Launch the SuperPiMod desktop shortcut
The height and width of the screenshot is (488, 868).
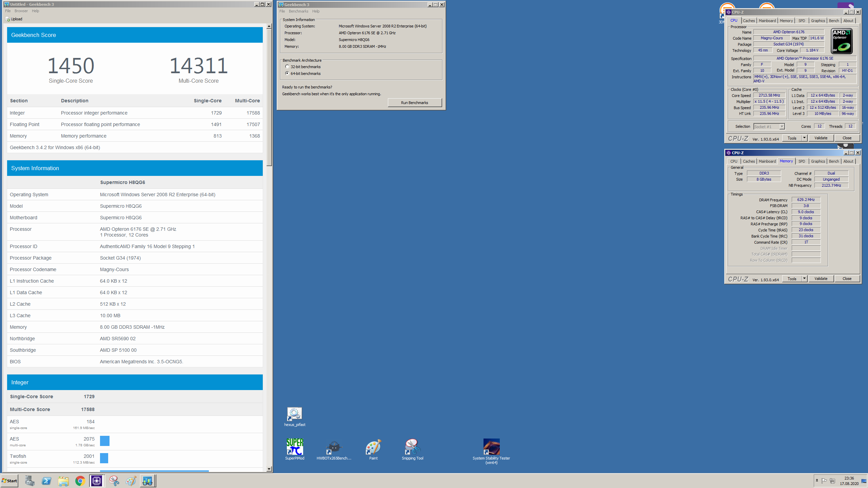[294, 449]
